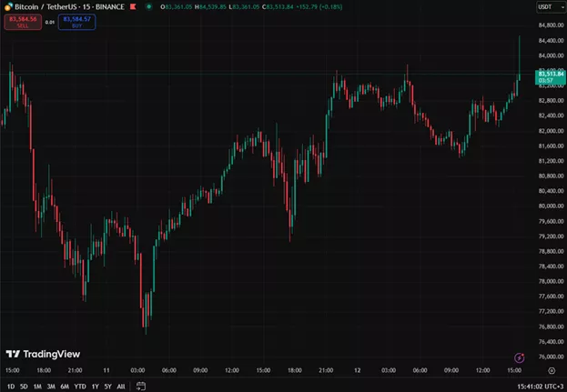The height and width of the screenshot is (392, 567).
Task: Open chart settings gear icon on time axis
Action: pyautogui.click(x=552, y=371)
